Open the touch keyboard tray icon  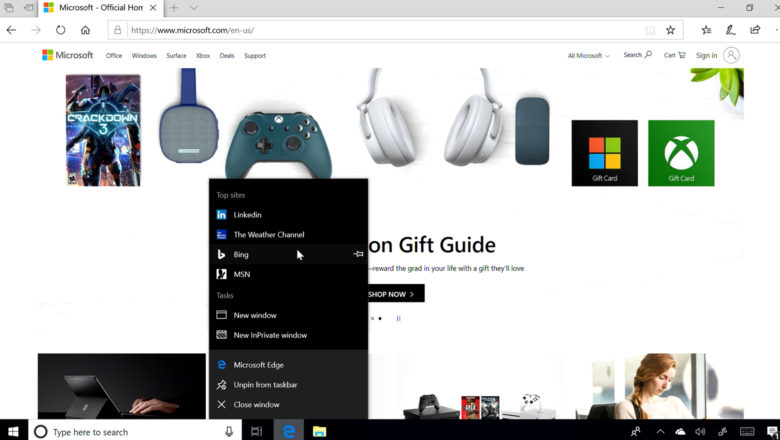[747, 432]
